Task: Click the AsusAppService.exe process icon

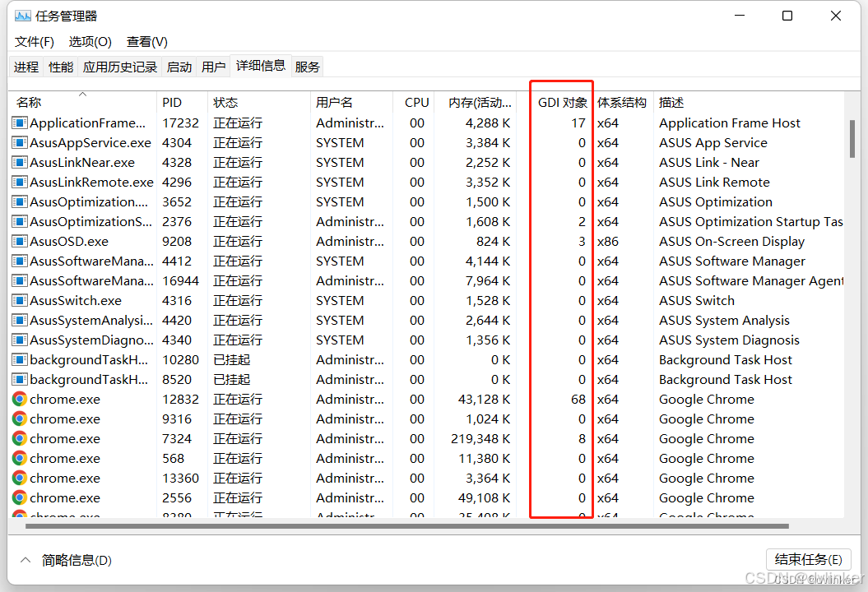Action: point(20,143)
